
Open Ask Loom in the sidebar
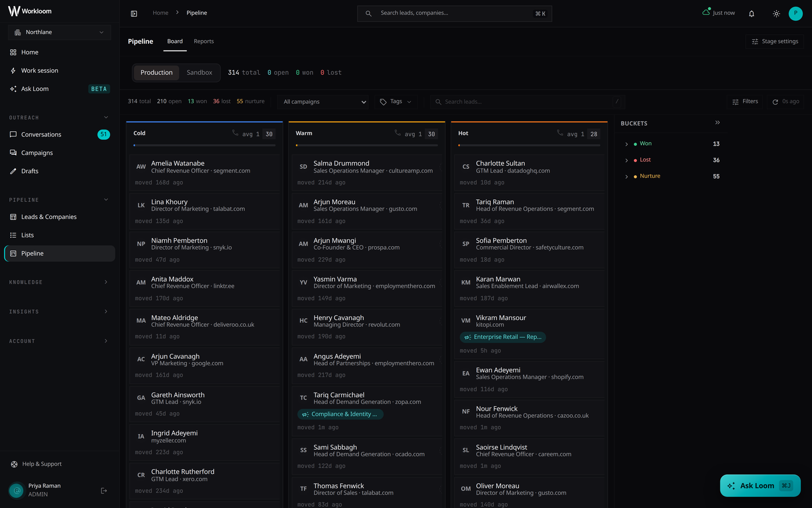point(60,89)
